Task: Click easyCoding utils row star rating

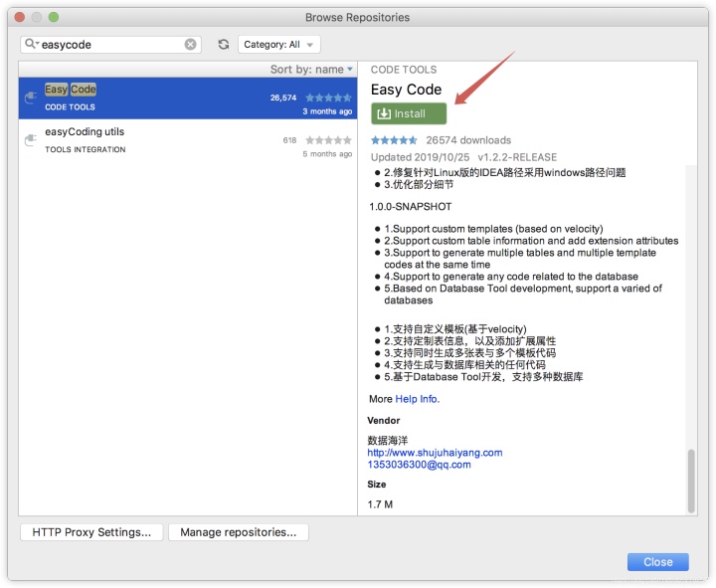Action: (x=329, y=140)
